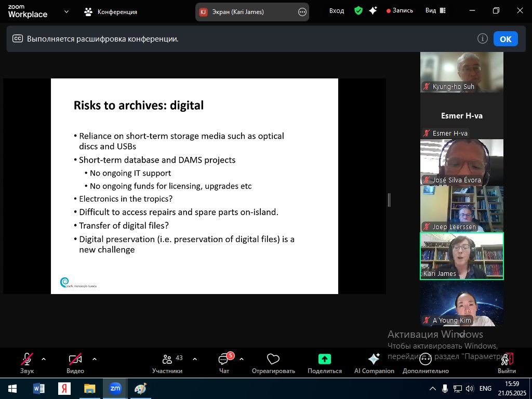Expand participants options arrow

click(194, 359)
